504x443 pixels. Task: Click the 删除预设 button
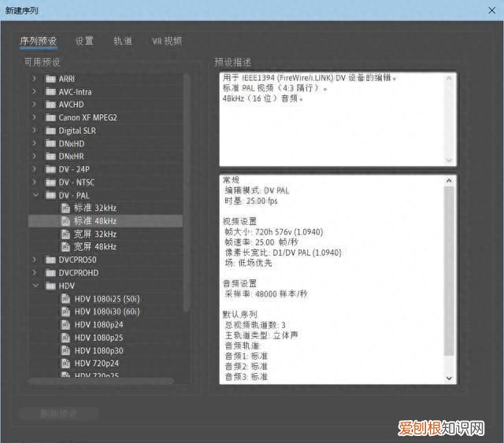pyautogui.click(x=58, y=414)
